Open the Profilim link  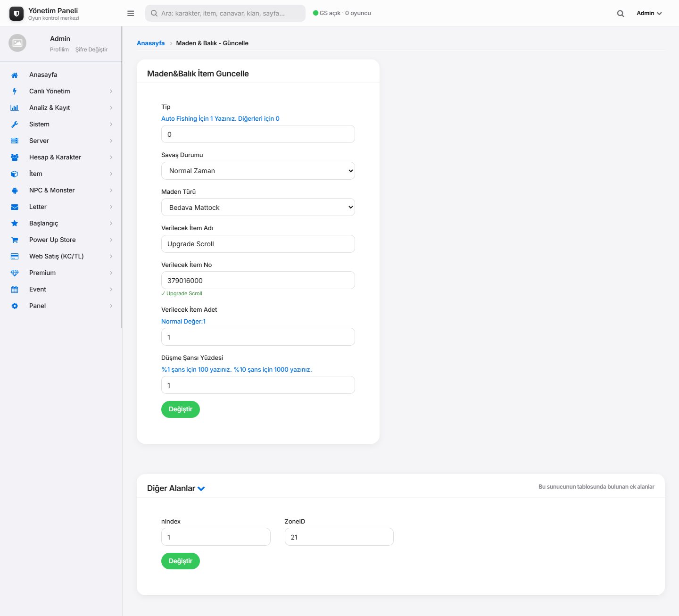click(59, 50)
